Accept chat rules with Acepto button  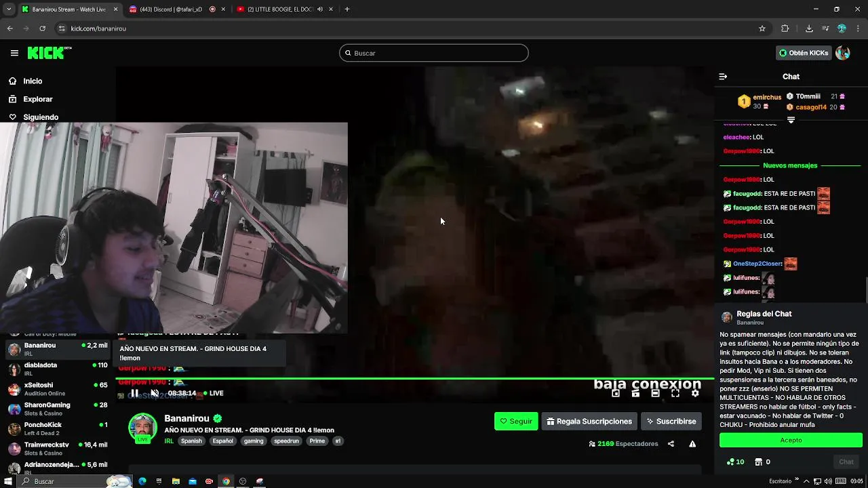791,440
